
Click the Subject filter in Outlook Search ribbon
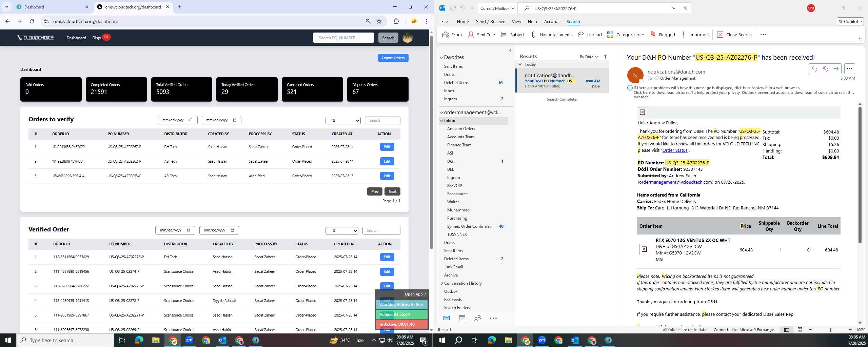coord(513,35)
